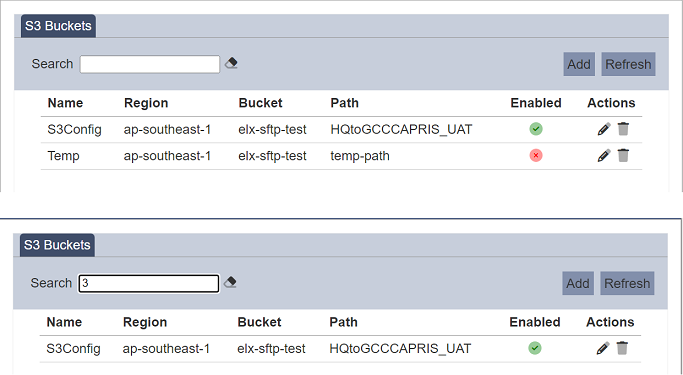Toggle S3Config's enabled icon in the filtered results

coord(535,348)
